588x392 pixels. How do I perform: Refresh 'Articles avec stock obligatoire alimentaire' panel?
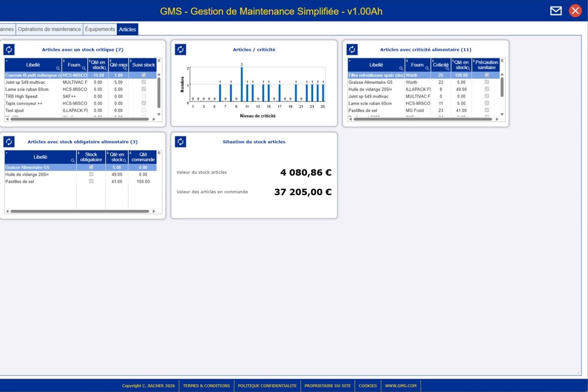click(9, 142)
